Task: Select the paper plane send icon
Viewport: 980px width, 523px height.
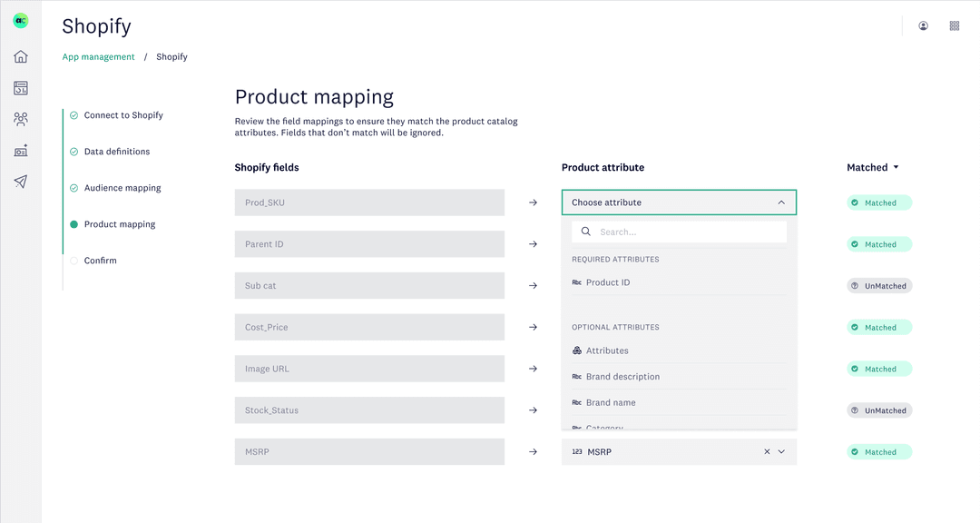Action: (x=20, y=181)
